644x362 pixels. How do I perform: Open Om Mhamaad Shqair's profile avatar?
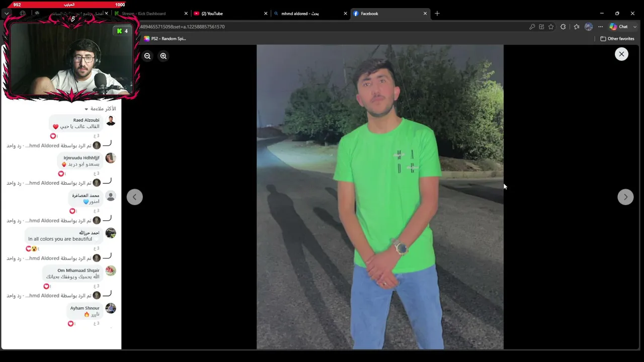pos(111,271)
